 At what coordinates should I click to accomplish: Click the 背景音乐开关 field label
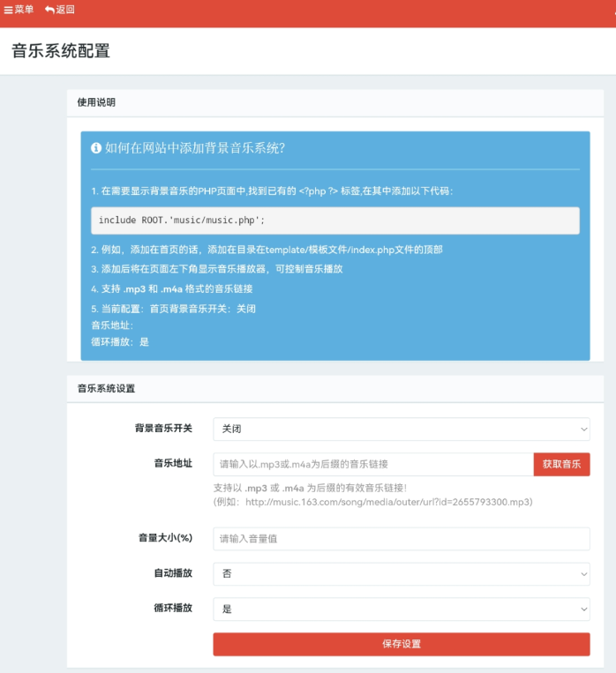point(163,429)
